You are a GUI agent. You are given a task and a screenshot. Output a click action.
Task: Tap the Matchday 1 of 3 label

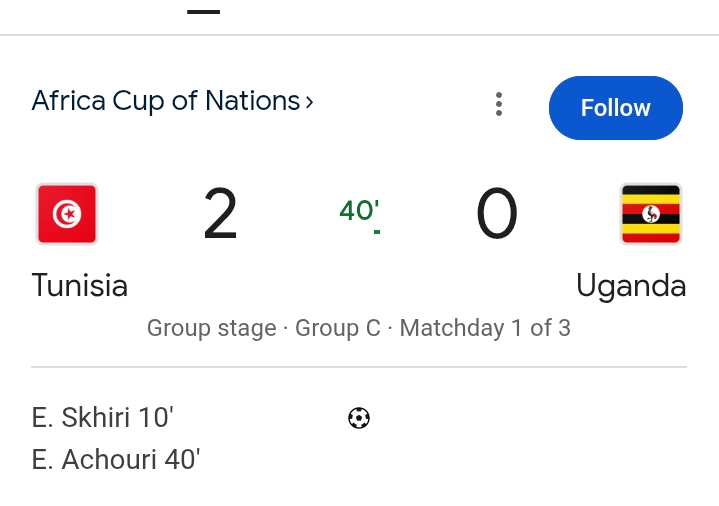click(x=485, y=328)
